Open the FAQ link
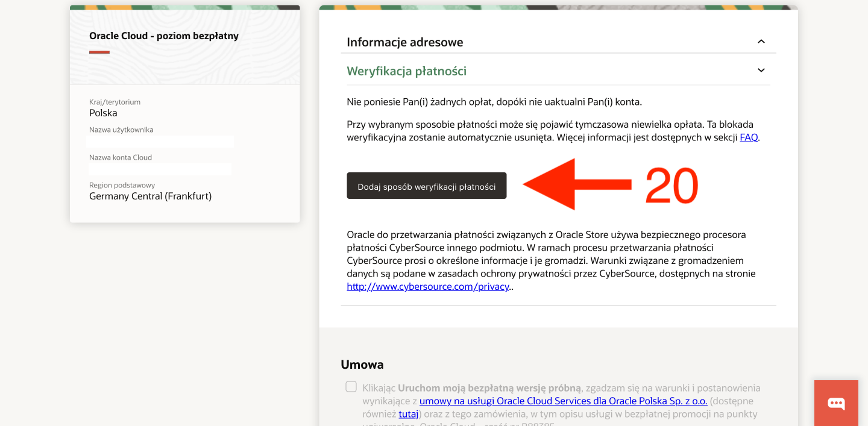 [x=749, y=137]
